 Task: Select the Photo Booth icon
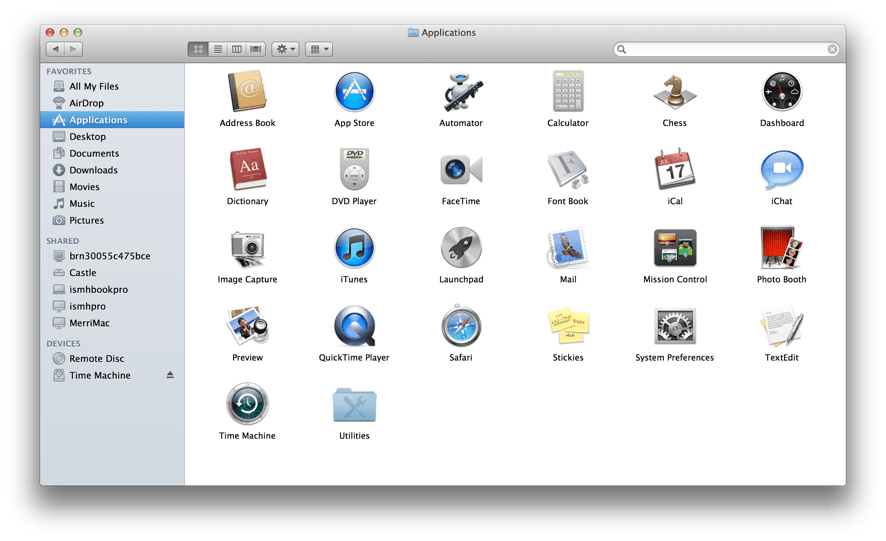tap(782, 248)
